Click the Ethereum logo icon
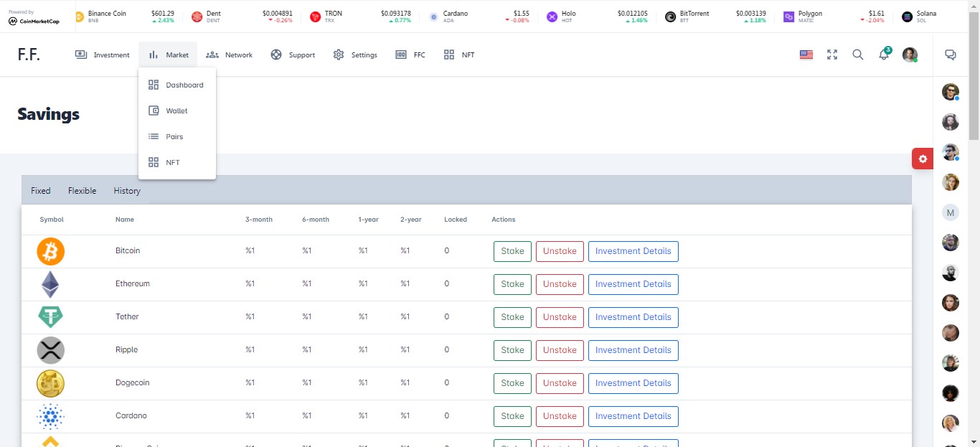Image resolution: width=980 pixels, height=447 pixels. 50,284
